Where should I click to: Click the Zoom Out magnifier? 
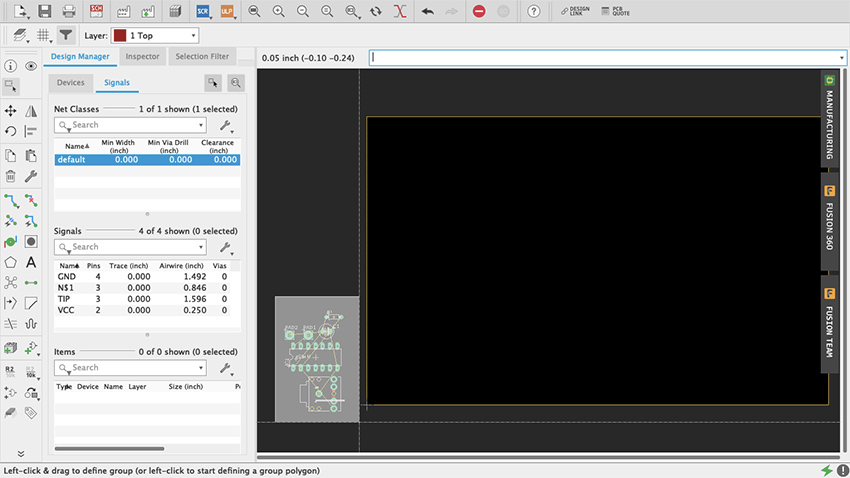303,11
